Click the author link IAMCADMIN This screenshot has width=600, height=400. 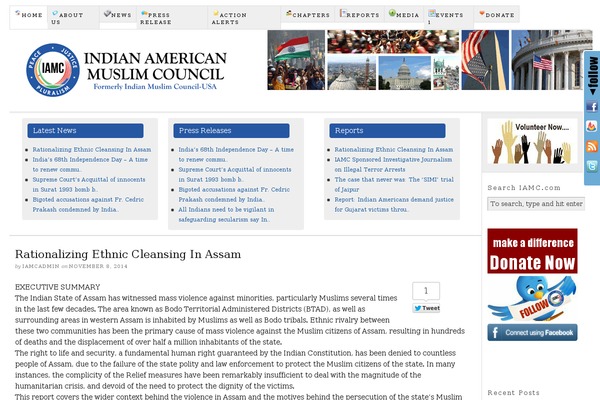click(x=41, y=266)
